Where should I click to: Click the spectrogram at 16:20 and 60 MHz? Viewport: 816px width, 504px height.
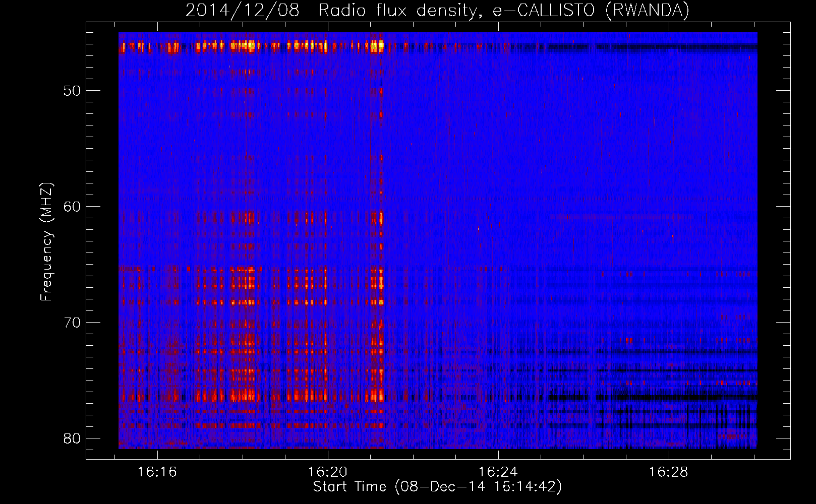(x=328, y=206)
